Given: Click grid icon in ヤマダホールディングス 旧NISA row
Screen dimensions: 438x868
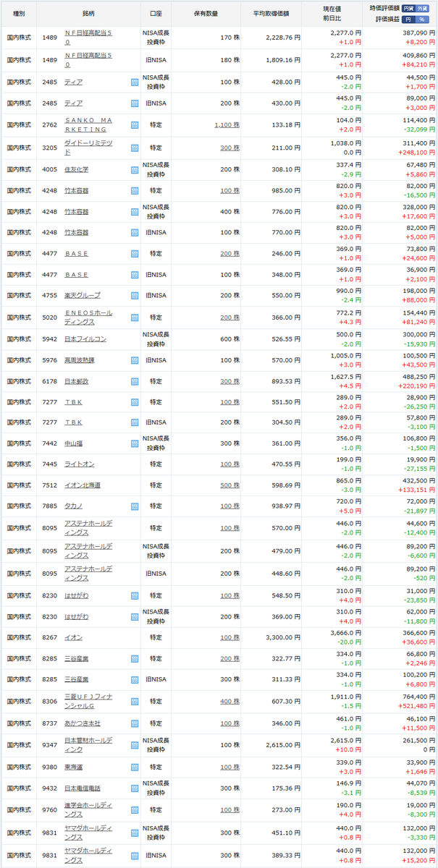Looking at the screenshot, I should (135, 855).
